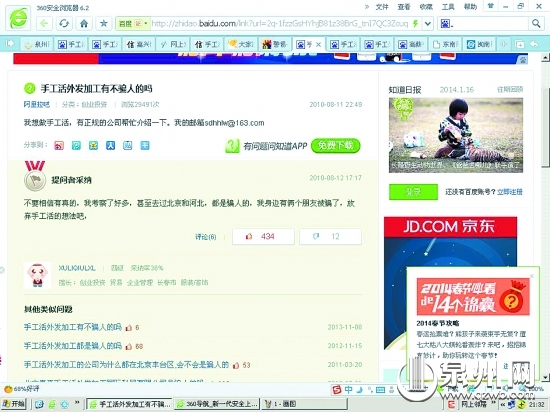Open the 收藏 menu
The image size is (550, 412).
pos(426,7)
